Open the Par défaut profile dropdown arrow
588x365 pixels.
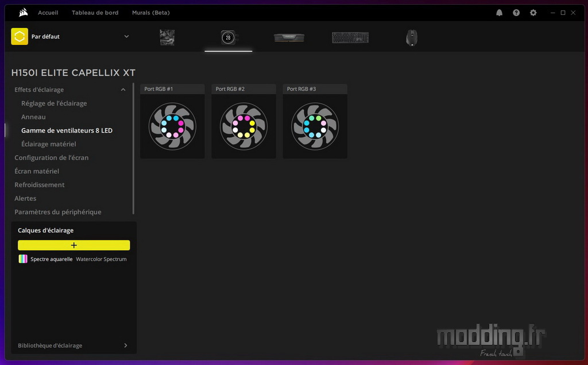click(x=126, y=36)
